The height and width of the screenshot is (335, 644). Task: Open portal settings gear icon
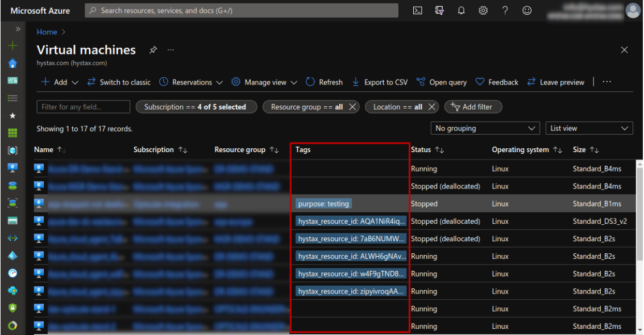point(483,11)
